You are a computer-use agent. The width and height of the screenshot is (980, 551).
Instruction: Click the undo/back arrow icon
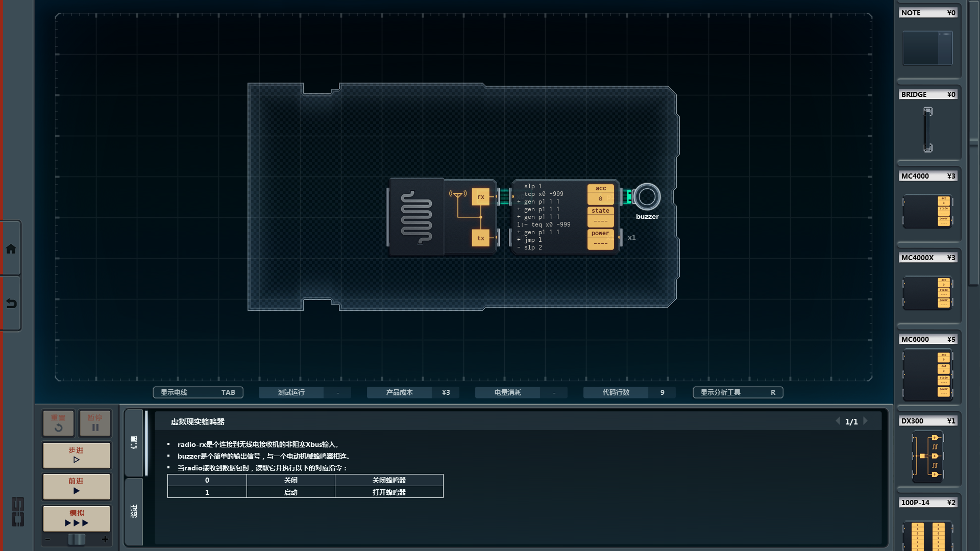click(11, 304)
